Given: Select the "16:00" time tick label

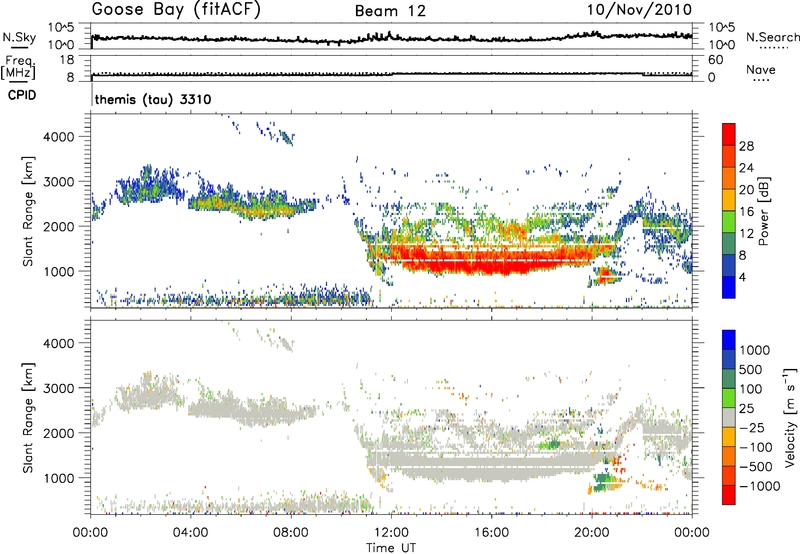Looking at the screenshot, I should pos(491,533).
